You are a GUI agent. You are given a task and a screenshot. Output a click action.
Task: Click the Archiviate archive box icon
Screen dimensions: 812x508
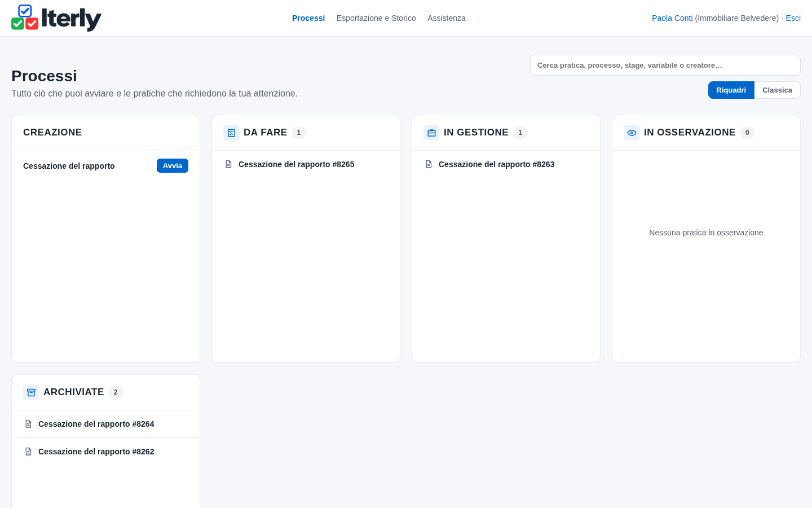31,392
